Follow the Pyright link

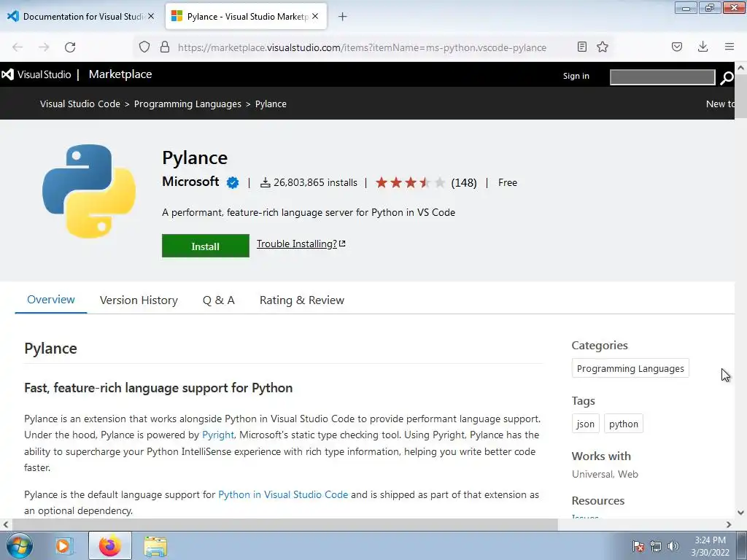(218, 435)
